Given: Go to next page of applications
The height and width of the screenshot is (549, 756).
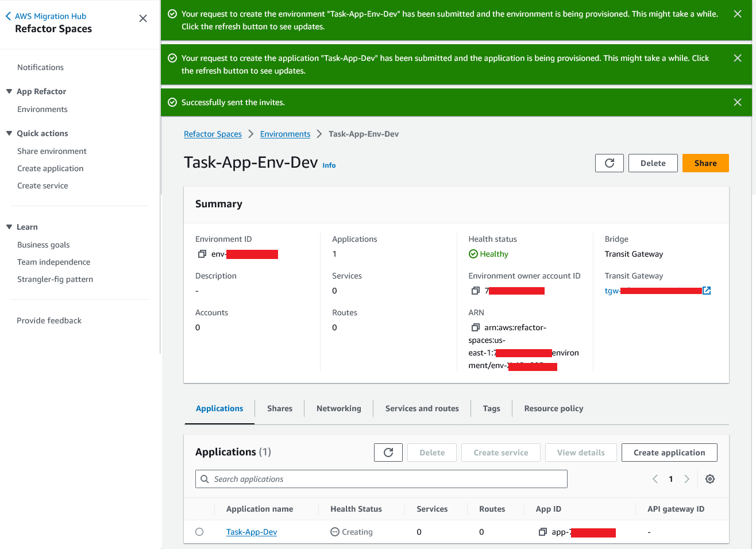Looking at the screenshot, I should (x=686, y=479).
